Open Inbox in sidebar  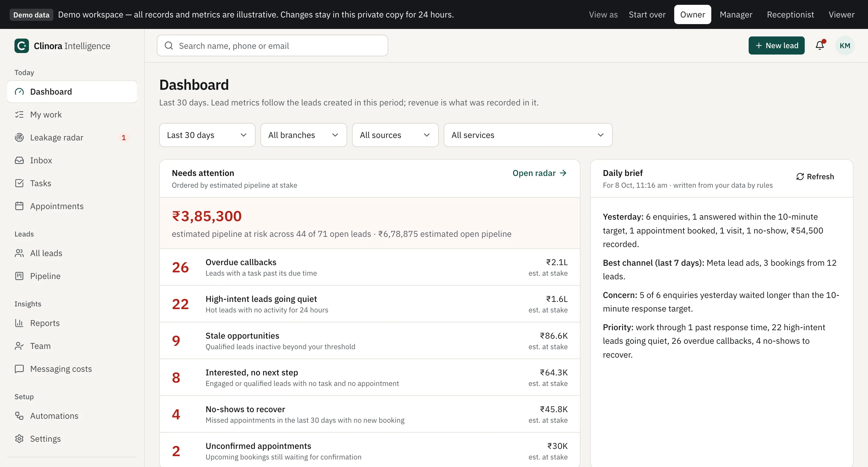click(72, 160)
